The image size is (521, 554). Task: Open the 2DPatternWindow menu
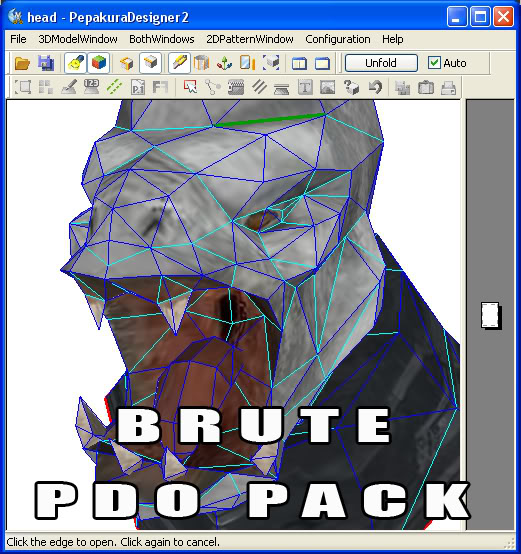point(250,39)
